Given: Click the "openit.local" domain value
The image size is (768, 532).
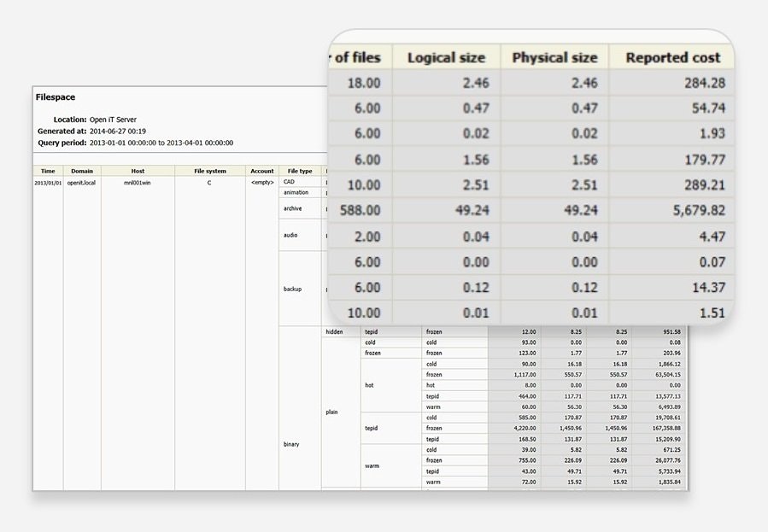Looking at the screenshot, I should (x=82, y=181).
